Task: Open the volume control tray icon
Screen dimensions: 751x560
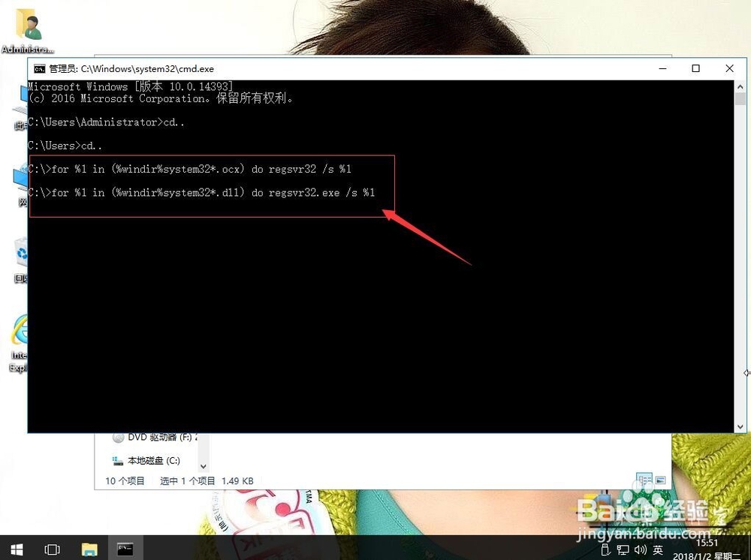Action: [640, 549]
